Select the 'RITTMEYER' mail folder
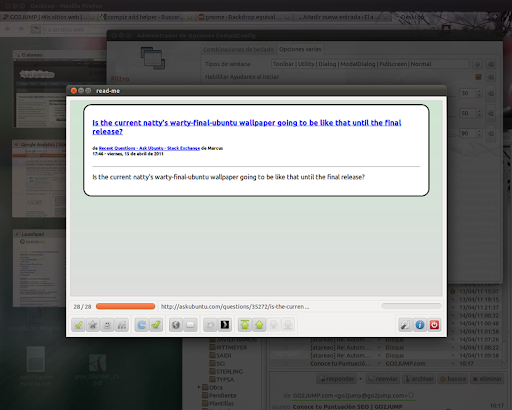Screen dimensions: 512x410 click(x=228, y=347)
